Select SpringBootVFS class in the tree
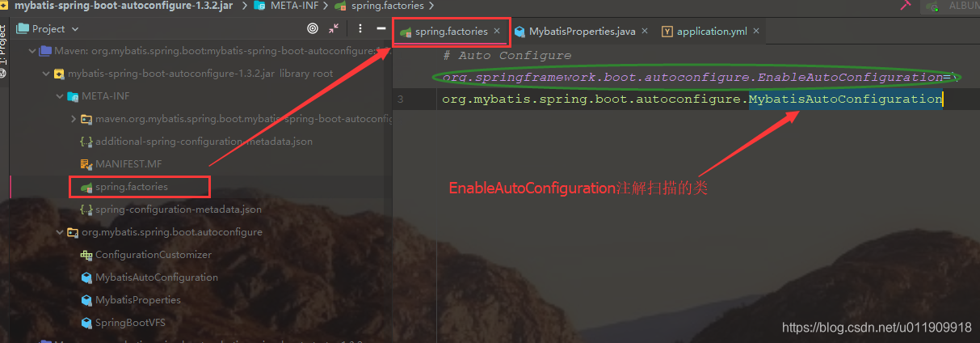The height and width of the screenshot is (343, 980). click(130, 323)
